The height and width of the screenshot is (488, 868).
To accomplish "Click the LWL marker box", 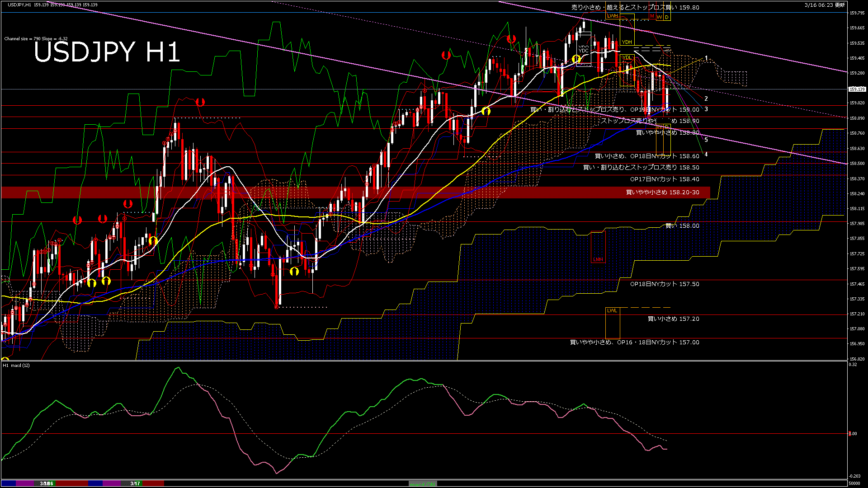I will click(612, 311).
